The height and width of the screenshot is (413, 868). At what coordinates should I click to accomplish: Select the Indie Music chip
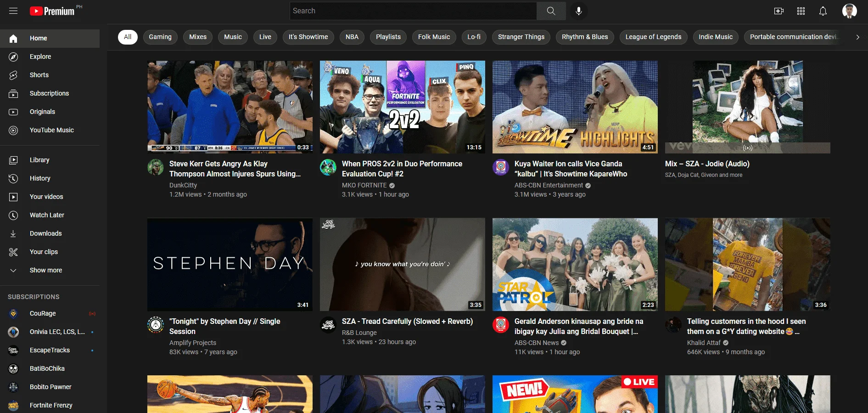pos(716,37)
